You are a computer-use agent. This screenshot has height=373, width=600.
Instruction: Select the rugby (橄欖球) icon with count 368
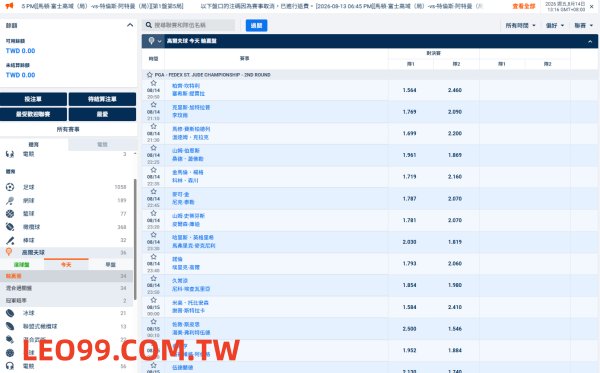coord(10,227)
